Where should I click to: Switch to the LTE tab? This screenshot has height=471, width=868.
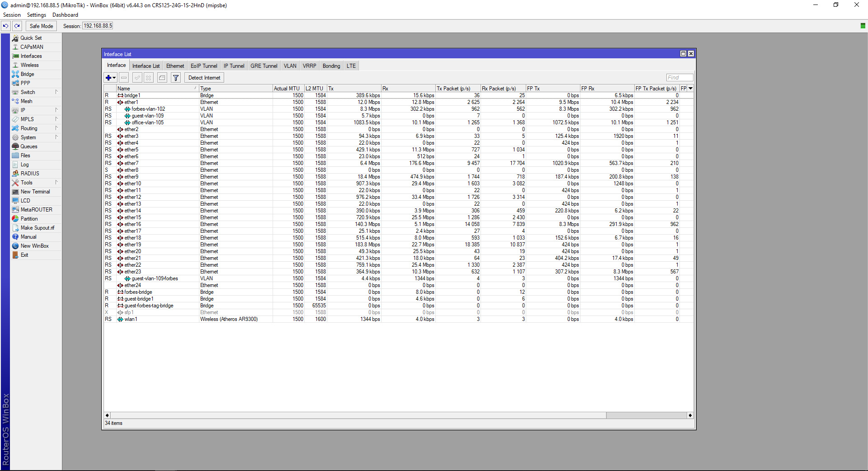pyautogui.click(x=351, y=66)
